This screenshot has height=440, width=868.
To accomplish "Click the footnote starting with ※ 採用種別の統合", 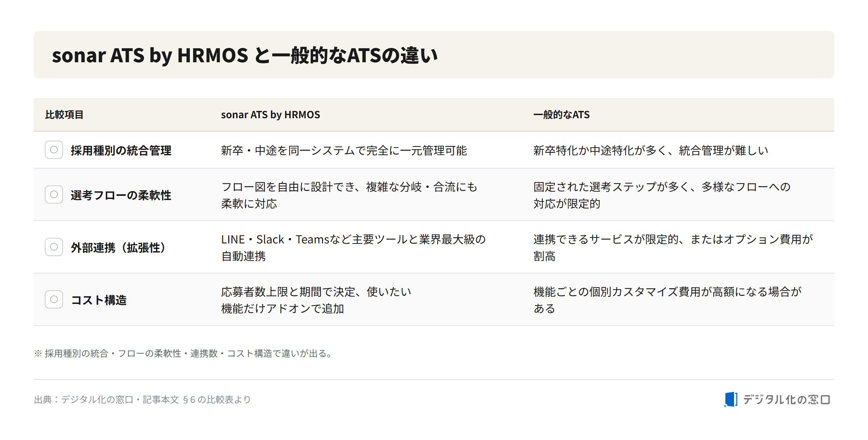I will (x=183, y=353).
